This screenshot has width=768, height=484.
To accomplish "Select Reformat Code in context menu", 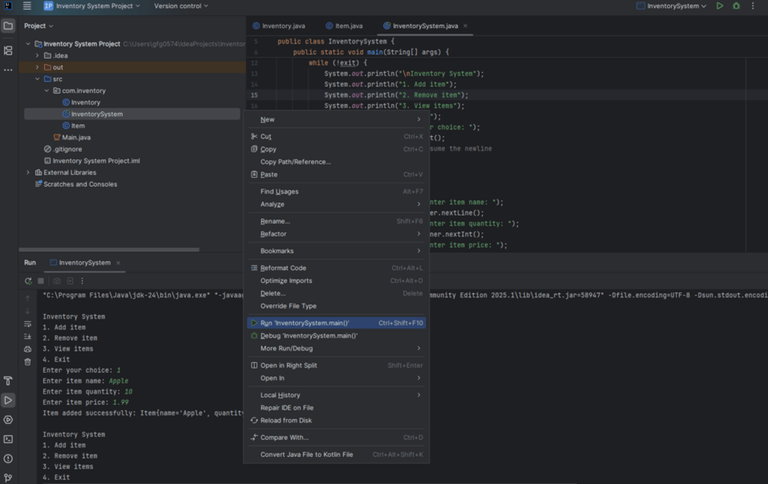I will pos(283,268).
